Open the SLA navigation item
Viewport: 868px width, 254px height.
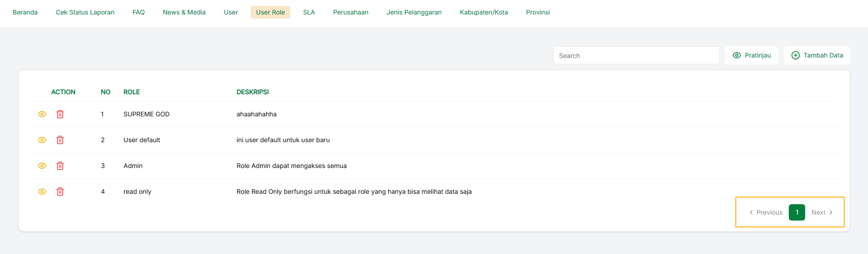point(309,12)
